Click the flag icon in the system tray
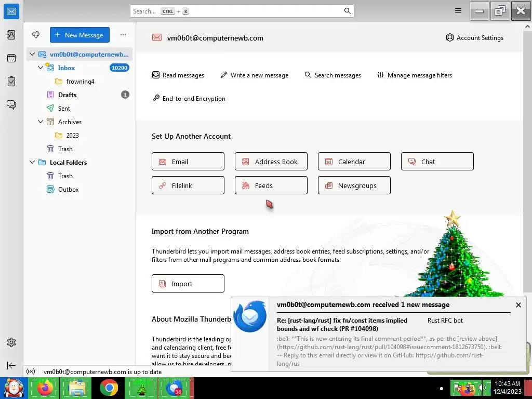Viewport: 532px width, 399px height. [457, 388]
